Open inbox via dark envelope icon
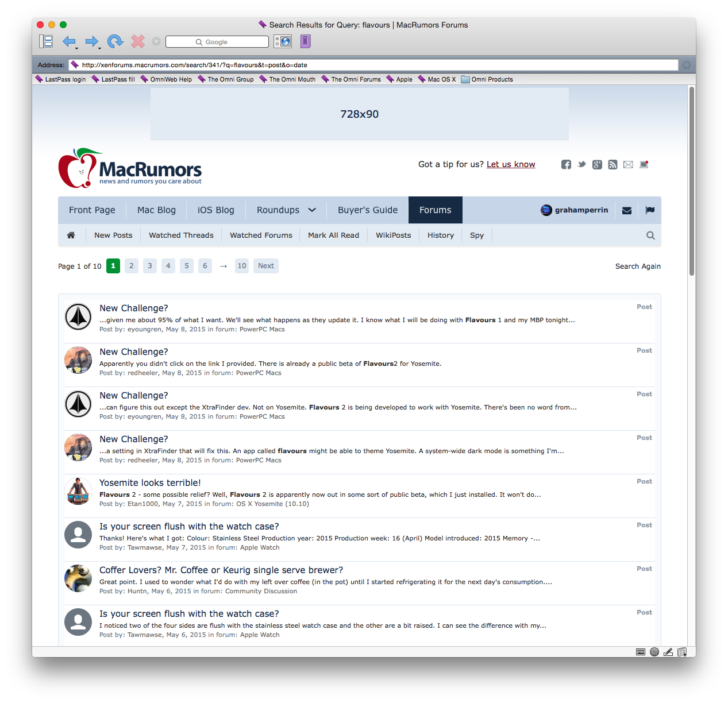Viewport: 728px width, 703px height. tap(627, 210)
